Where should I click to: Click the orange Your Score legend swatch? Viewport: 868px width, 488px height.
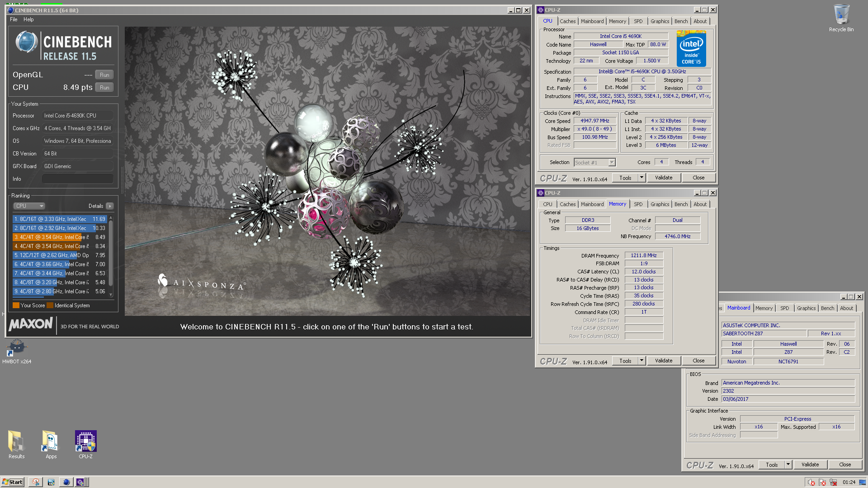pyautogui.click(x=16, y=305)
